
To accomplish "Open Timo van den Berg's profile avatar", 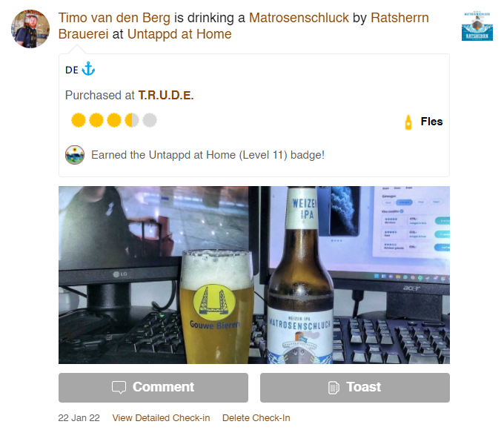I will [x=30, y=29].
